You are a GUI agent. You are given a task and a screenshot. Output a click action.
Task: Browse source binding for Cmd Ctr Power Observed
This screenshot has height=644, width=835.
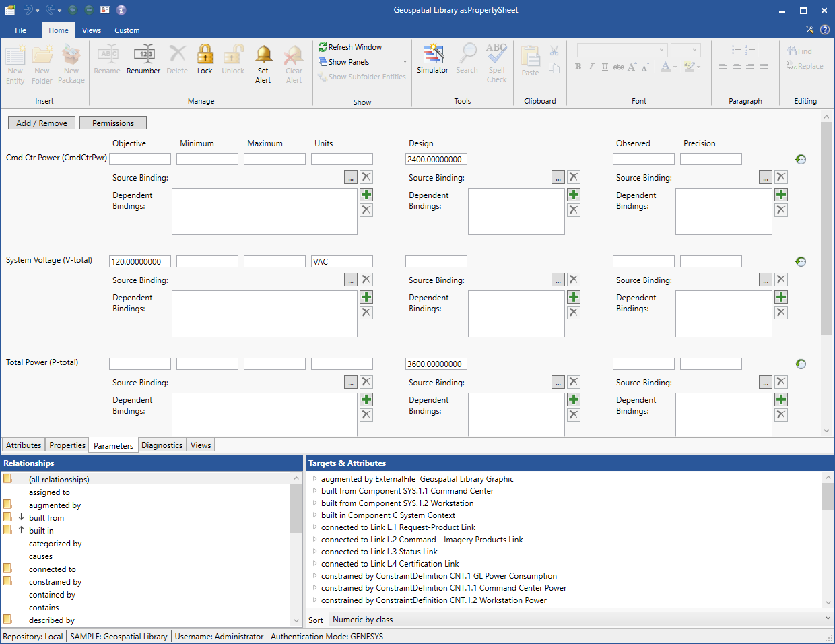click(766, 177)
